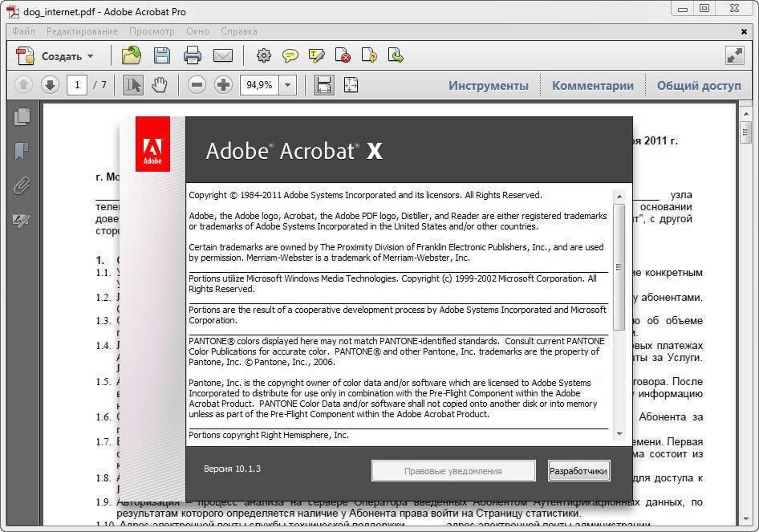759x532 pixels.
Task: Open the Attachments paperclip panel
Action: point(22,185)
